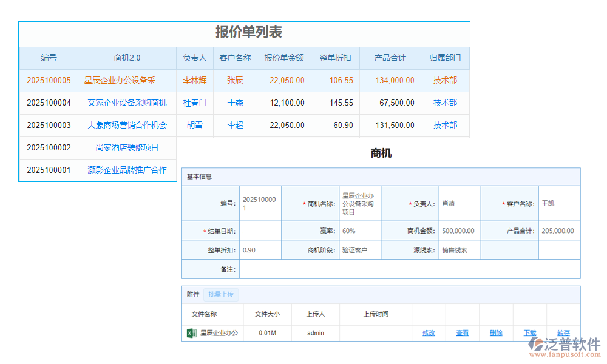
Task: Click 转存 to save the attachment elsewhere
Action: click(563, 332)
